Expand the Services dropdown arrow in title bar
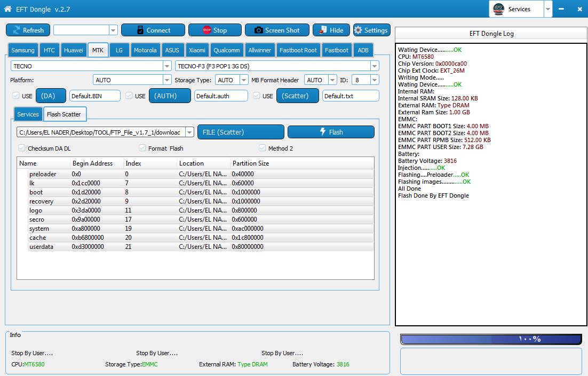Image resolution: width=588 pixels, height=376 pixels. pyautogui.click(x=548, y=9)
